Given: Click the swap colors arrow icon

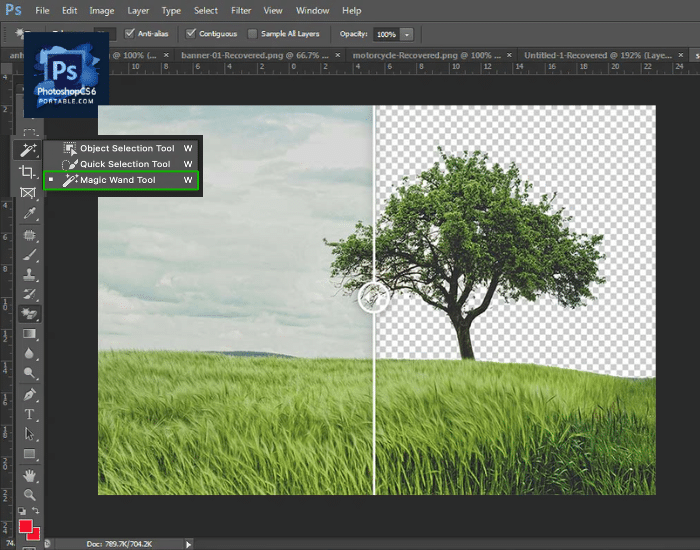Looking at the screenshot, I should 36,511.
